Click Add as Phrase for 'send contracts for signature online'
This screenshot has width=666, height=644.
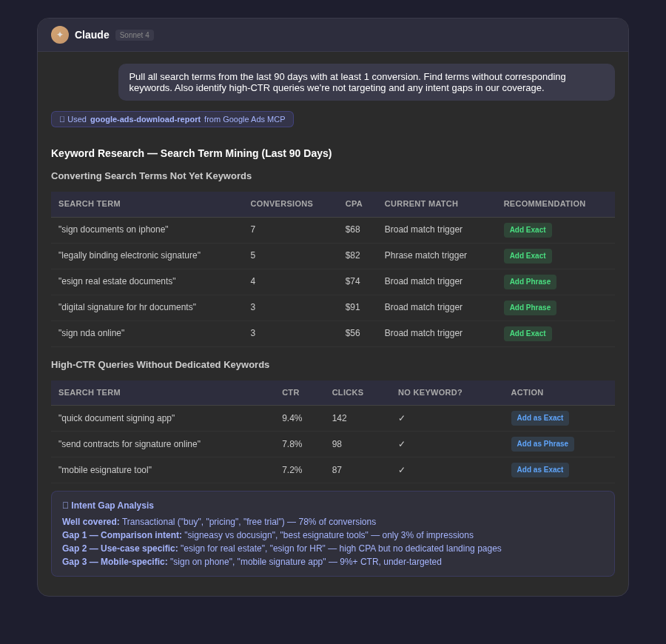click(x=542, y=444)
